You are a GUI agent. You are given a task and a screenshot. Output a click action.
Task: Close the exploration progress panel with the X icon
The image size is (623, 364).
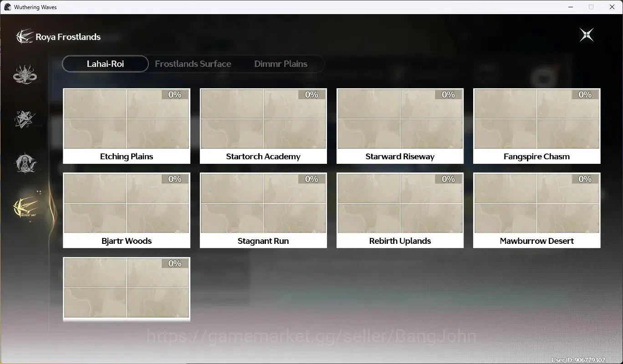pyautogui.click(x=587, y=35)
